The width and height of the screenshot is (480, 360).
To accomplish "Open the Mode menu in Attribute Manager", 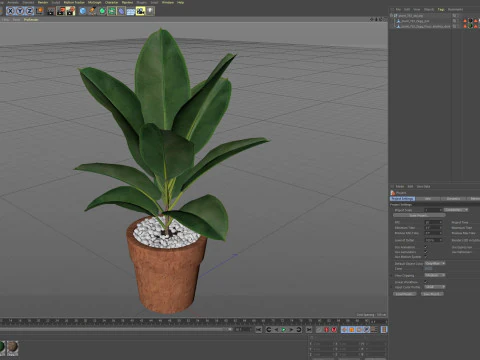I will (400, 186).
